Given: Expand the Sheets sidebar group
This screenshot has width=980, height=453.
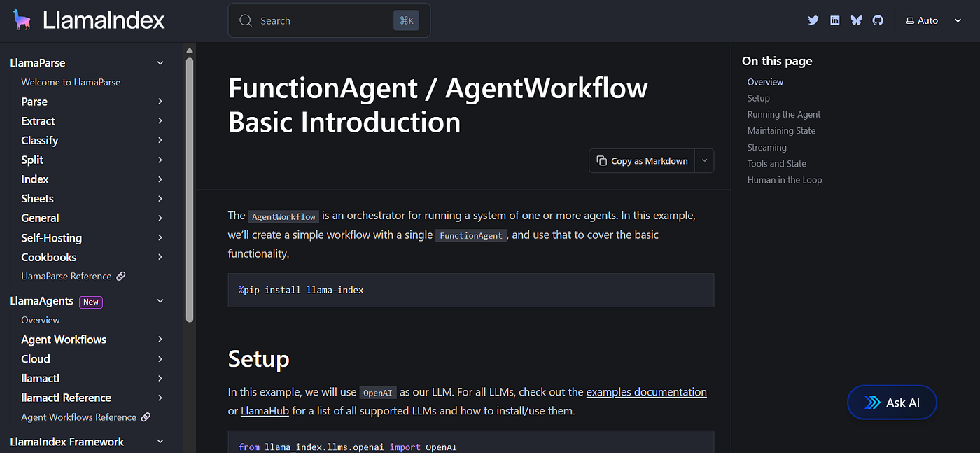Looking at the screenshot, I should (160, 199).
